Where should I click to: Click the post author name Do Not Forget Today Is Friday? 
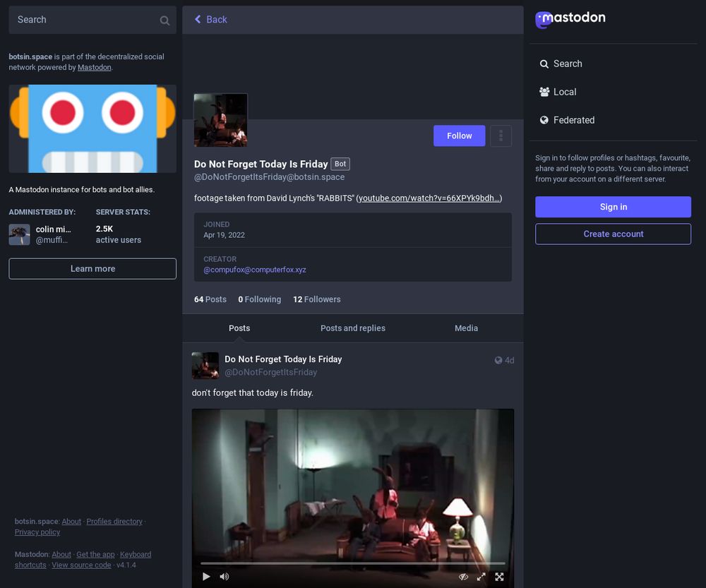pos(283,359)
